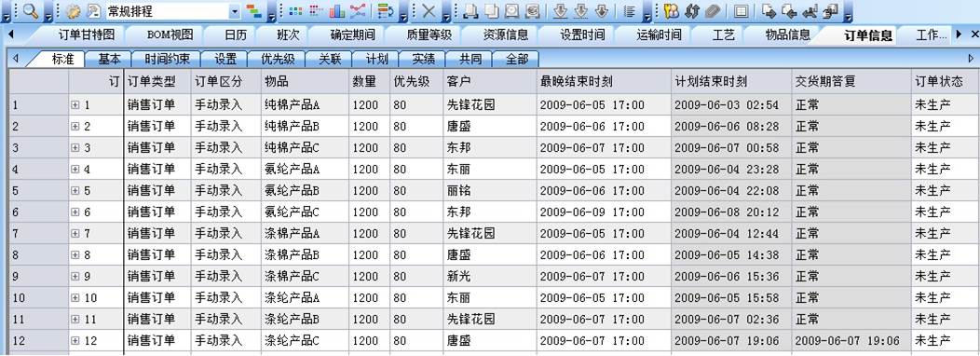Open the 常规排程 dropdown list
The width and height of the screenshot is (980, 356).
[235, 11]
